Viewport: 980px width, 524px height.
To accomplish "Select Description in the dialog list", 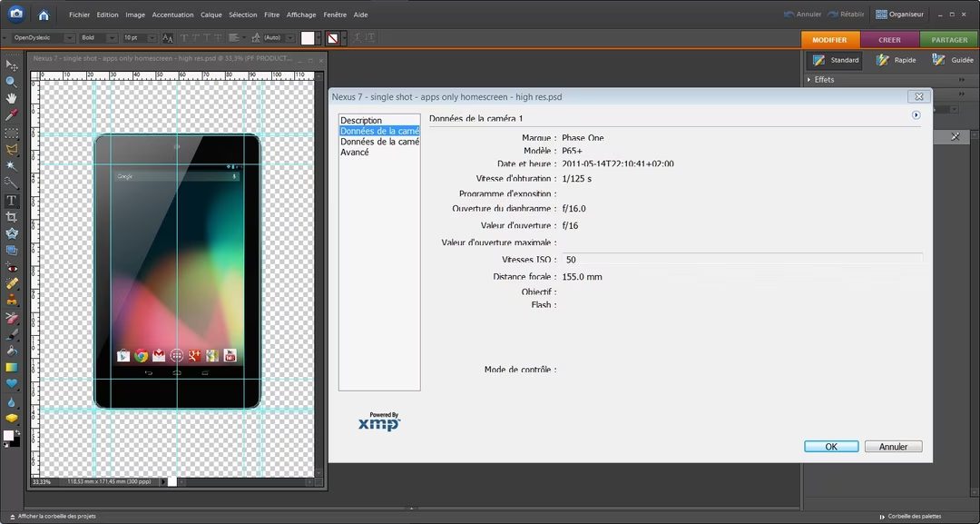I will (360, 120).
